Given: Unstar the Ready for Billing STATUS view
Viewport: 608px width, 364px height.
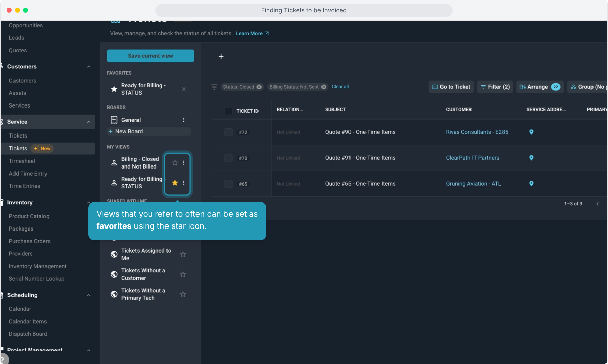Looking at the screenshot, I should click(175, 183).
